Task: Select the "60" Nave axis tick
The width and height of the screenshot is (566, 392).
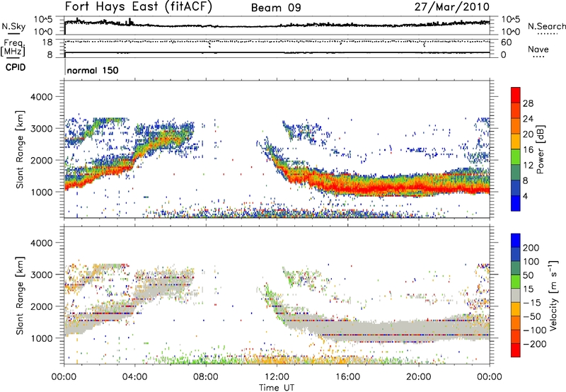Action: (507, 42)
